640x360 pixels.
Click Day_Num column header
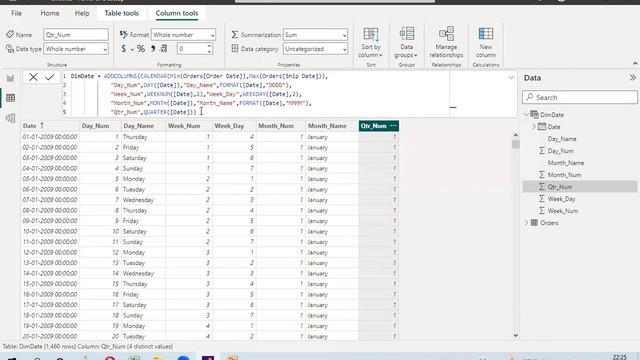click(100, 126)
